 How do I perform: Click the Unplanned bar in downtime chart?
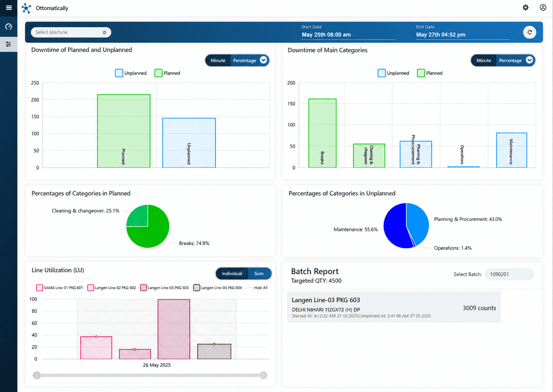tap(189, 143)
